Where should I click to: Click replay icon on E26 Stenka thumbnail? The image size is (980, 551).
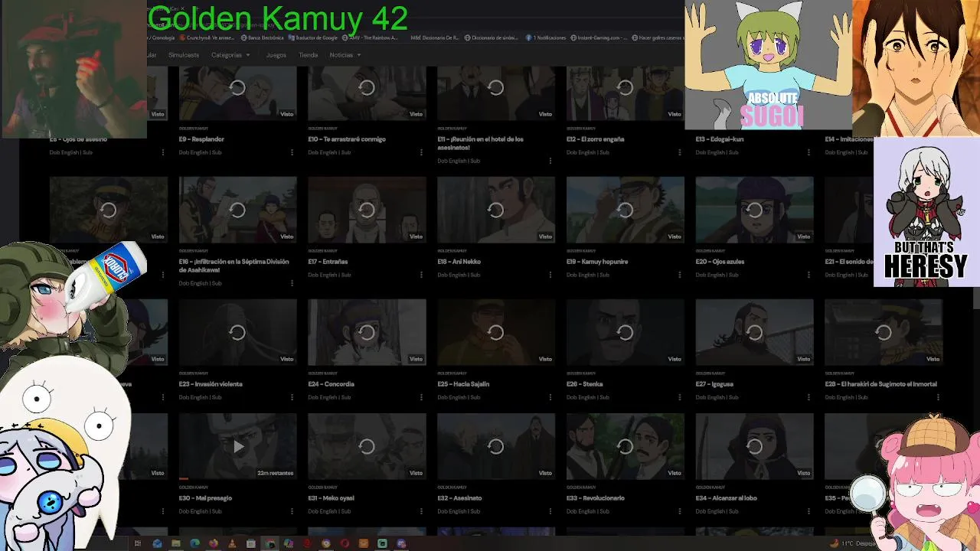tap(626, 332)
